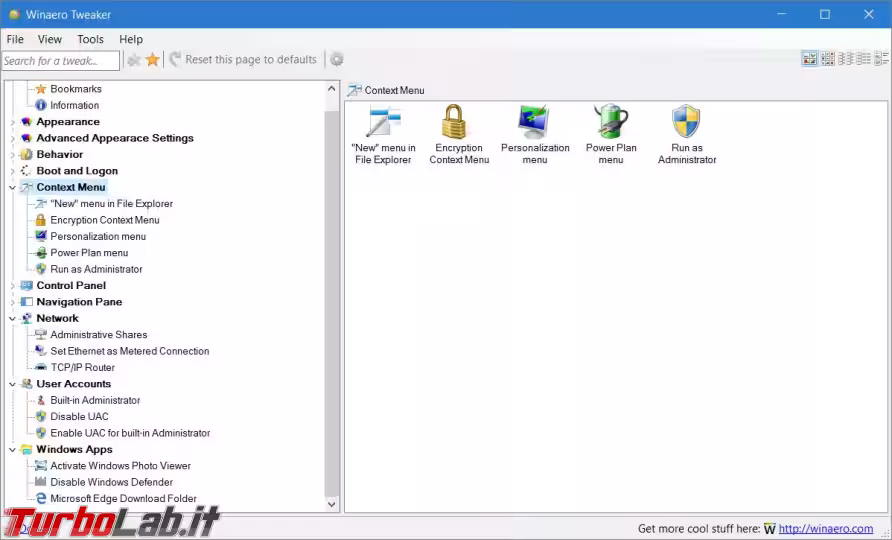Screen dimensions: 892x540
Task: Select Activate Windows Photo Viewer
Action: pos(121,465)
